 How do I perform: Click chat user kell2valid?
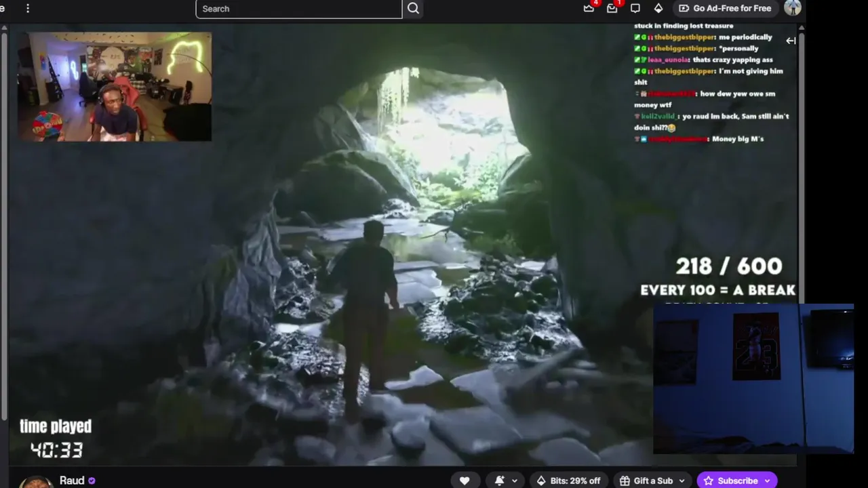(658, 117)
